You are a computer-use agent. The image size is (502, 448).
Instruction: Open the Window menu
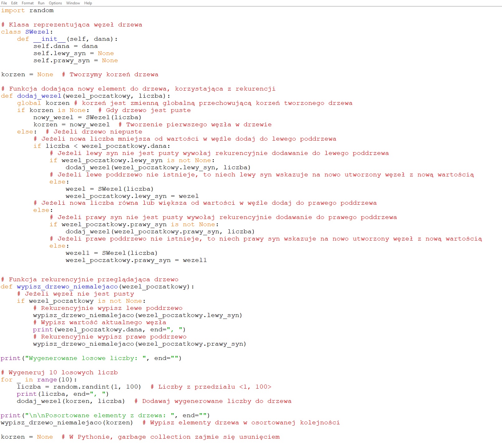click(x=73, y=3)
